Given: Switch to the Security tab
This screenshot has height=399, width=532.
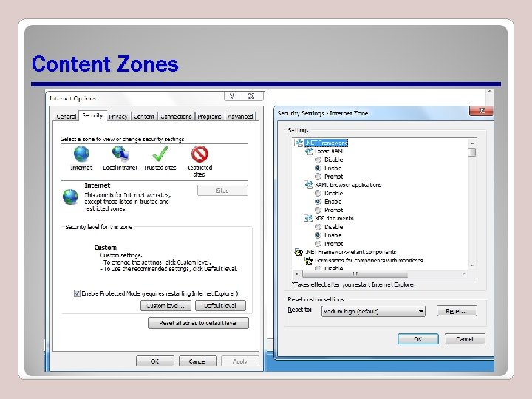Looking at the screenshot, I should pyautogui.click(x=92, y=115).
